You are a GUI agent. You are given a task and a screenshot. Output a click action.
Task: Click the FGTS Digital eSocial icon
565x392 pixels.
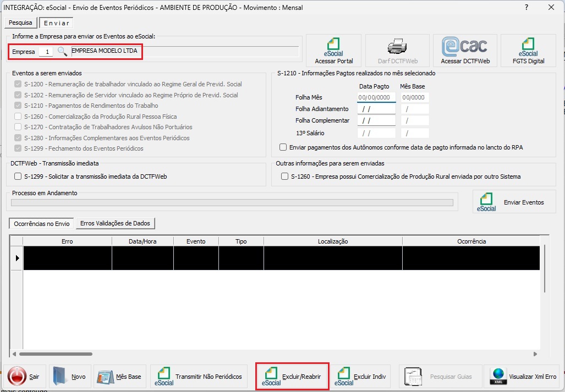click(528, 51)
